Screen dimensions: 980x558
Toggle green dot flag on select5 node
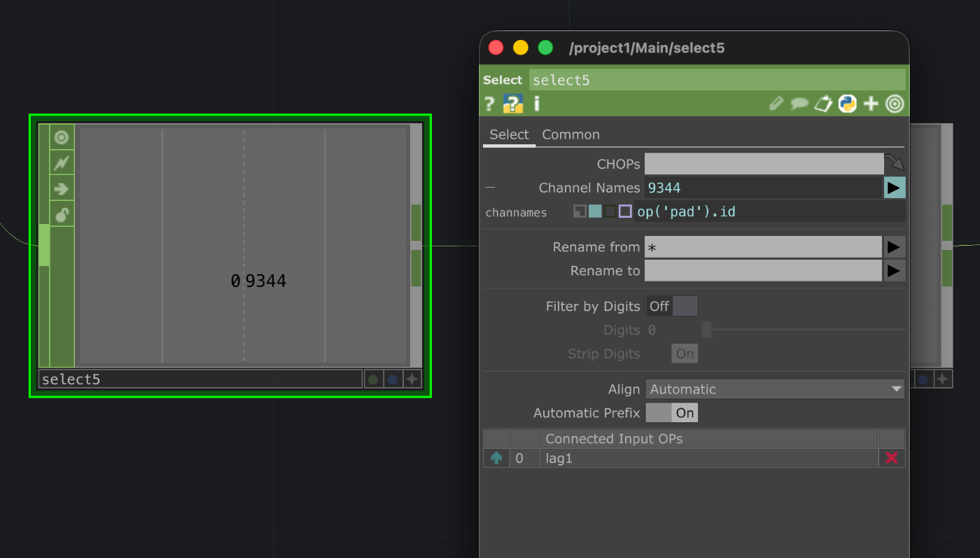click(373, 379)
